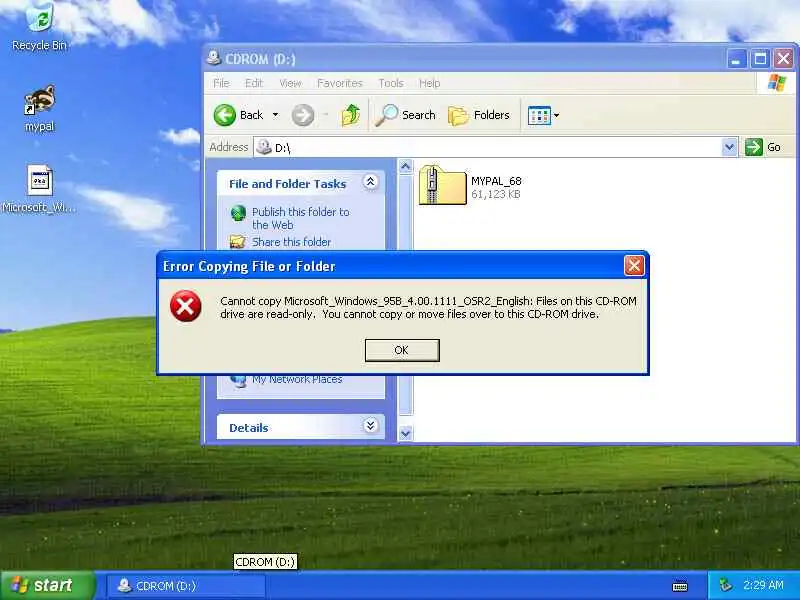Image resolution: width=800 pixels, height=600 pixels.
Task: Toggle the Folders pane button
Action: 479,115
